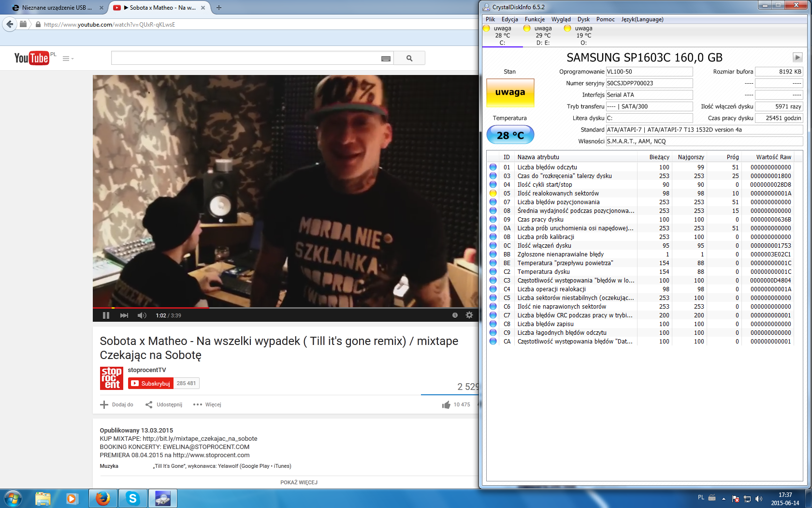This screenshot has width=812, height=508.
Task: Click Watch Later clock icon in player
Action: pyautogui.click(x=455, y=315)
